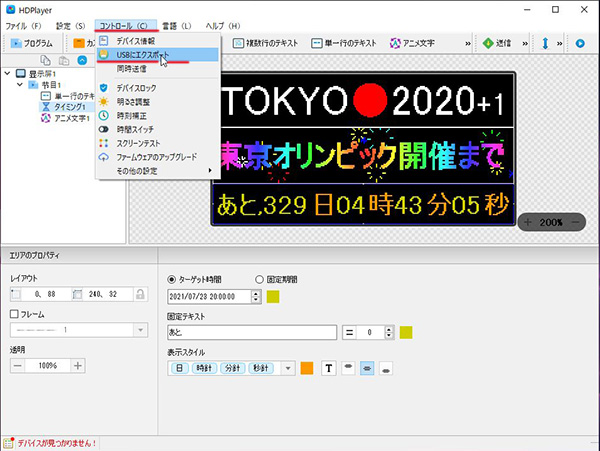Select middle vertical alignment icon
The image size is (600, 451).
pos(367,368)
